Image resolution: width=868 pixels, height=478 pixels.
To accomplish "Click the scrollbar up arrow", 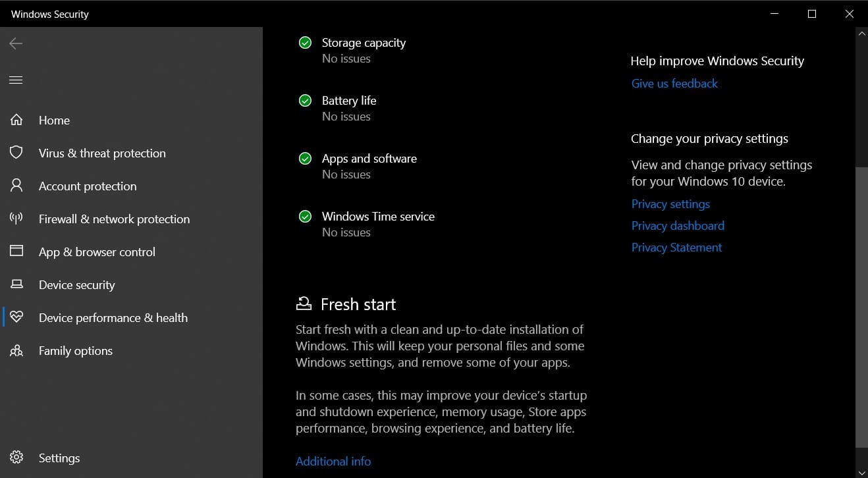I will point(861,33).
